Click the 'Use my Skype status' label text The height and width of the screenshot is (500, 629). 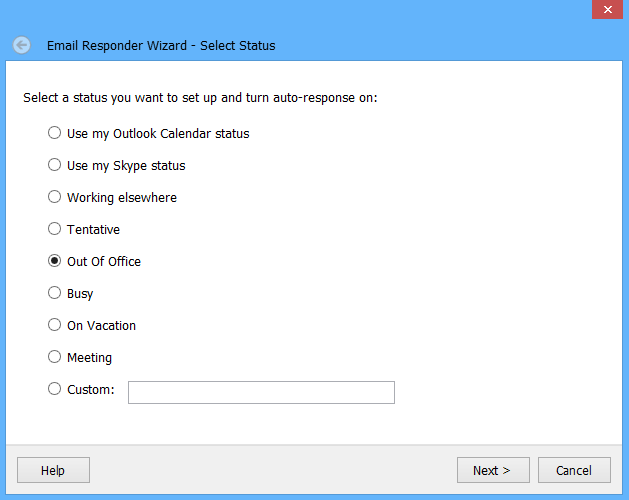pos(126,166)
